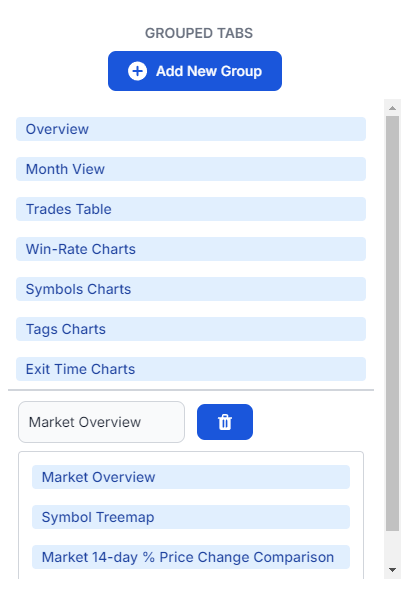Screen dimensions: 418x596
Task: Choose the Win-Rate Charts item
Action: pyautogui.click(x=191, y=249)
